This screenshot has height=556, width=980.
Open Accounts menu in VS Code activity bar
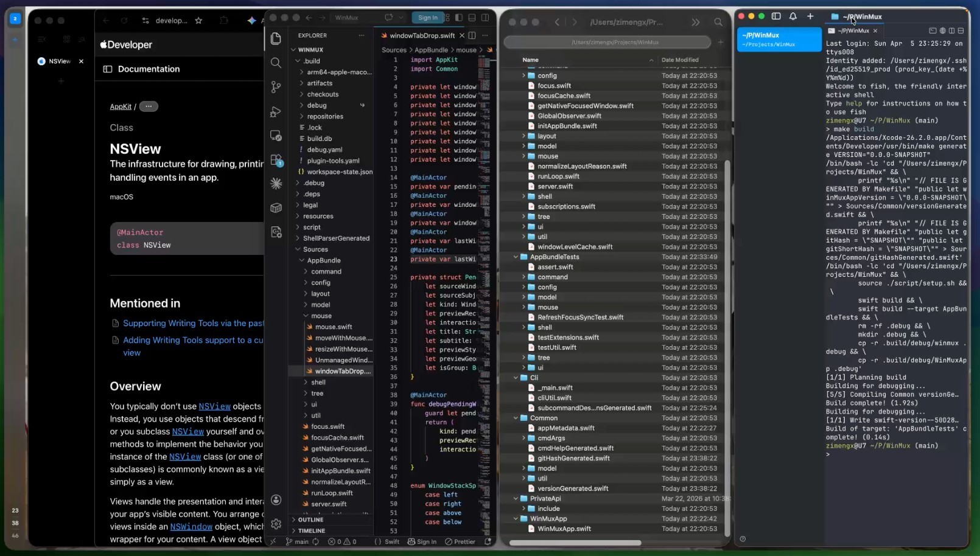(x=276, y=500)
